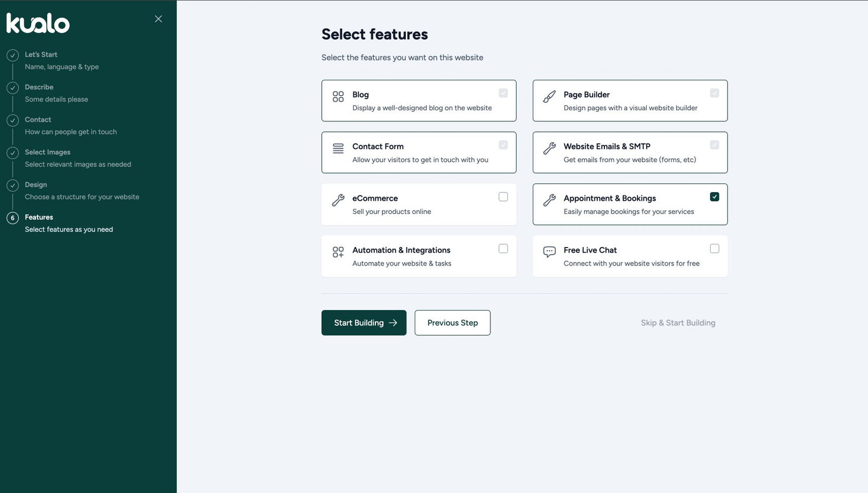Go to the Select Images step
Viewport: 868px width, 493px height.
click(x=48, y=152)
